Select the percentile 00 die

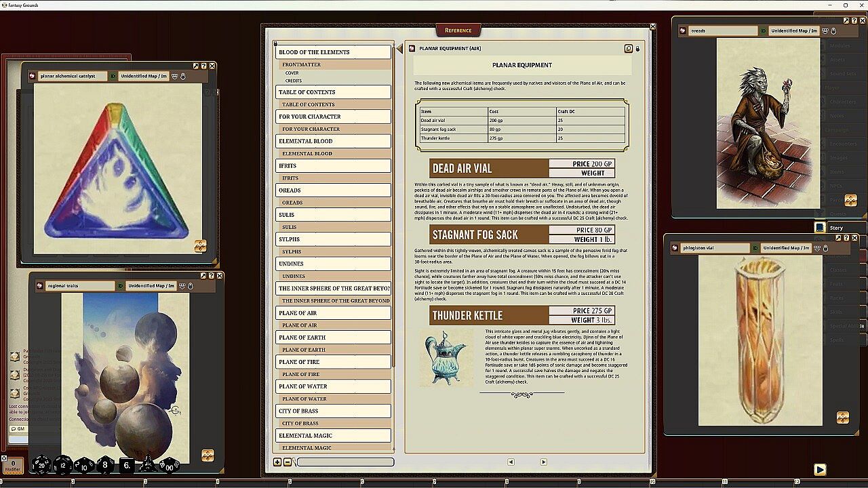(x=168, y=466)
